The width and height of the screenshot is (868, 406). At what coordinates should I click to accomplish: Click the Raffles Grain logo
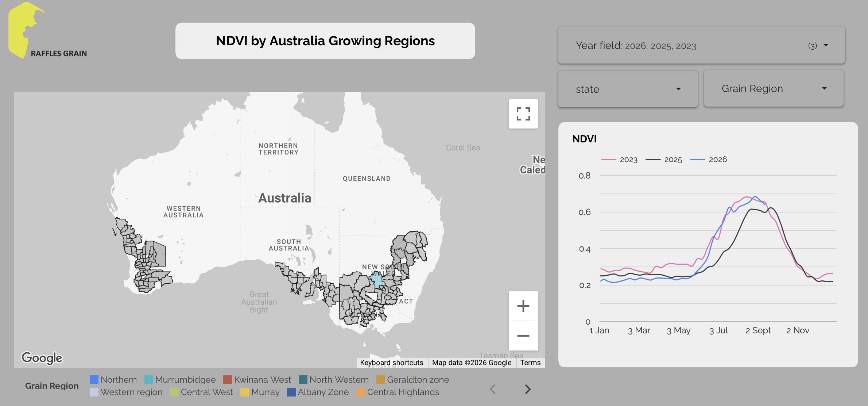click(47, 31)
